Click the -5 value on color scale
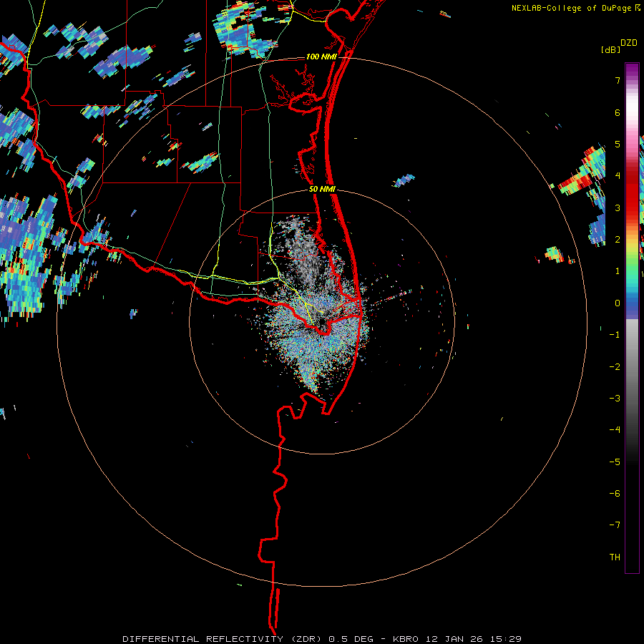The width and height of the screenshot is (644, 644). (615, 462)
